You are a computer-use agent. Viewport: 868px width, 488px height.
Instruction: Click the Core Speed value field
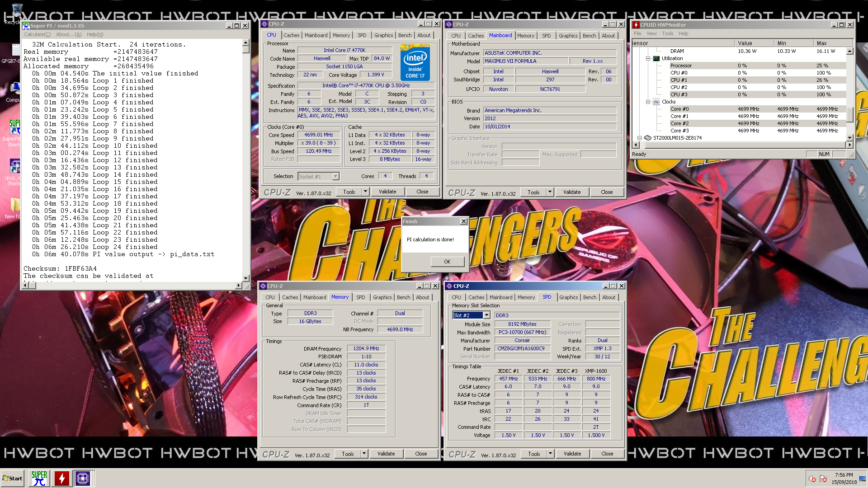[x=319, y=135]
